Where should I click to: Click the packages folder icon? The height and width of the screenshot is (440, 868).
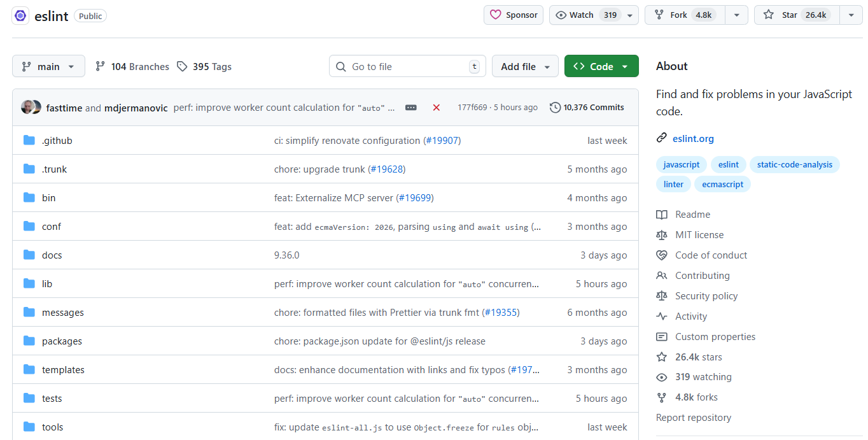coord(29,341)
